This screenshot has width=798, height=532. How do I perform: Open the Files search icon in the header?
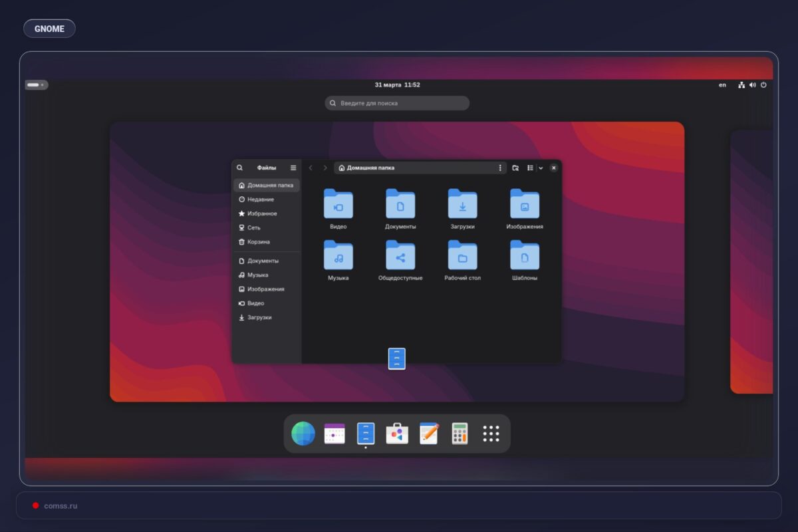tap(240, 168)
